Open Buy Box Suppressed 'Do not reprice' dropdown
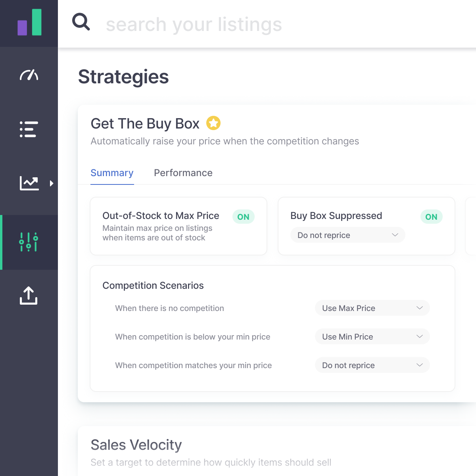Viewport: 476px width, 476px height. [x=347, y=235]
